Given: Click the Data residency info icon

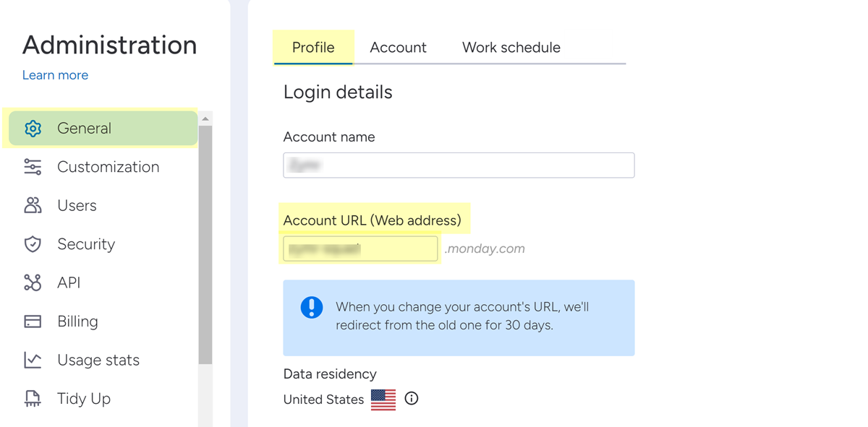Looking at the screenshot, I should click(412, 399).
